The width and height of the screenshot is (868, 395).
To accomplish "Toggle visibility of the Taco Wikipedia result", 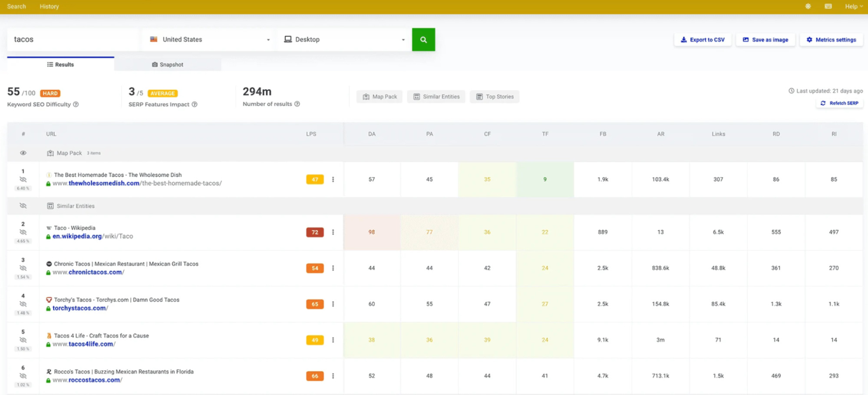I will [x=23, y=232].
